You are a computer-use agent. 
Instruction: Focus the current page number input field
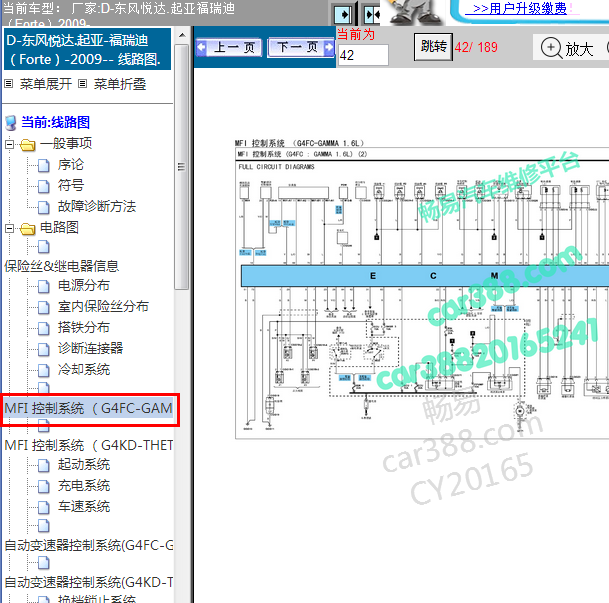(x=363, y=55)
